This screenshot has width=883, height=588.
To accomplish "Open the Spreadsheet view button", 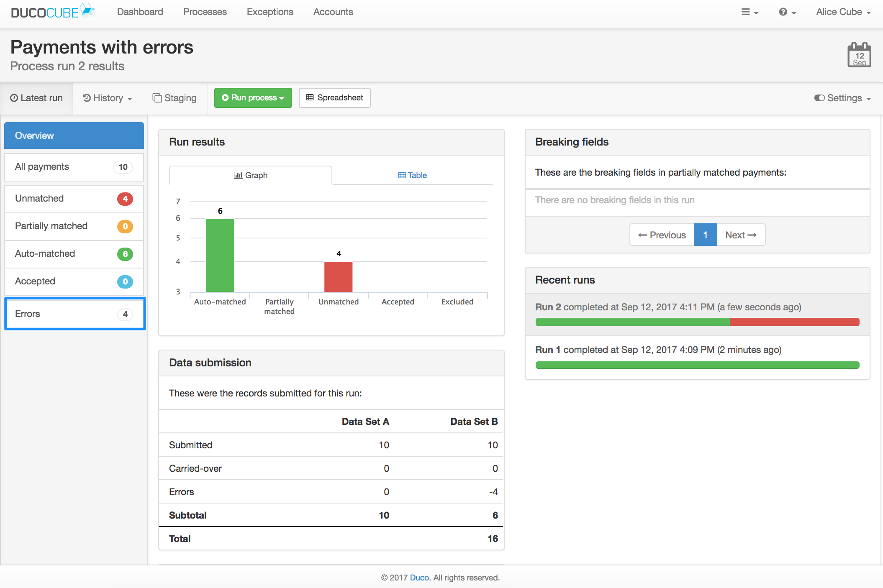I will click(x=334, y=98).
